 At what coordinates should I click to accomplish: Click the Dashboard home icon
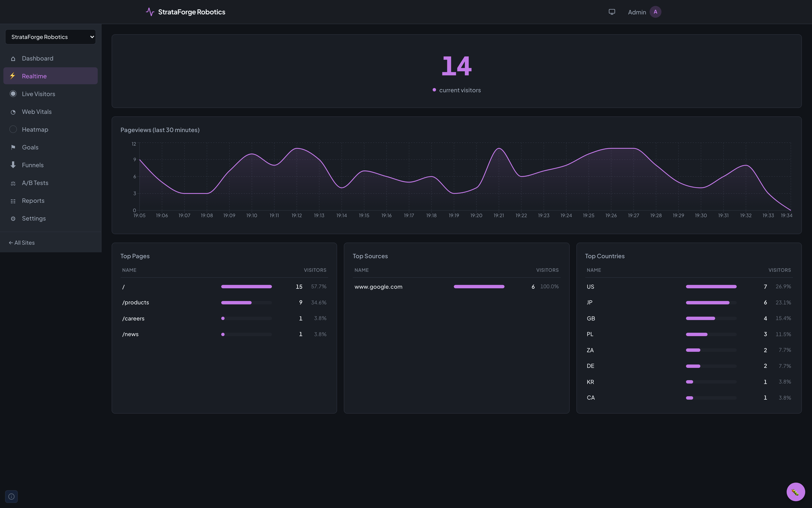pyautogui.click(x=13, y=58)
